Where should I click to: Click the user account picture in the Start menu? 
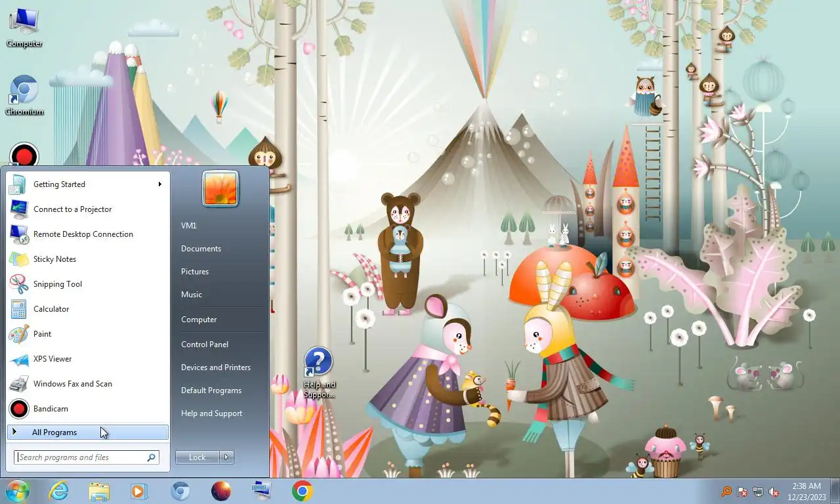pos(220,188)
